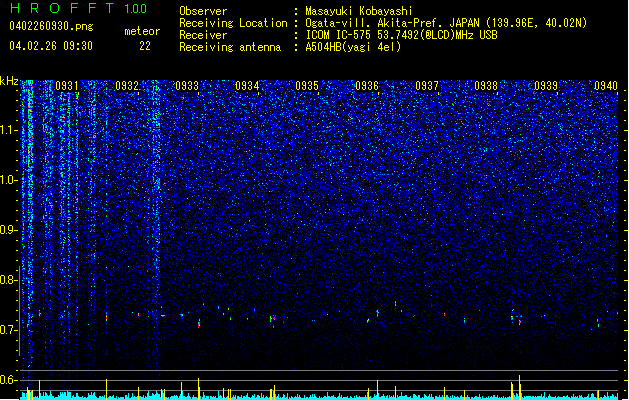Click the 1.0 frequency axis label
This screenshot has width=629, height=400.
[x=8, y=180]
